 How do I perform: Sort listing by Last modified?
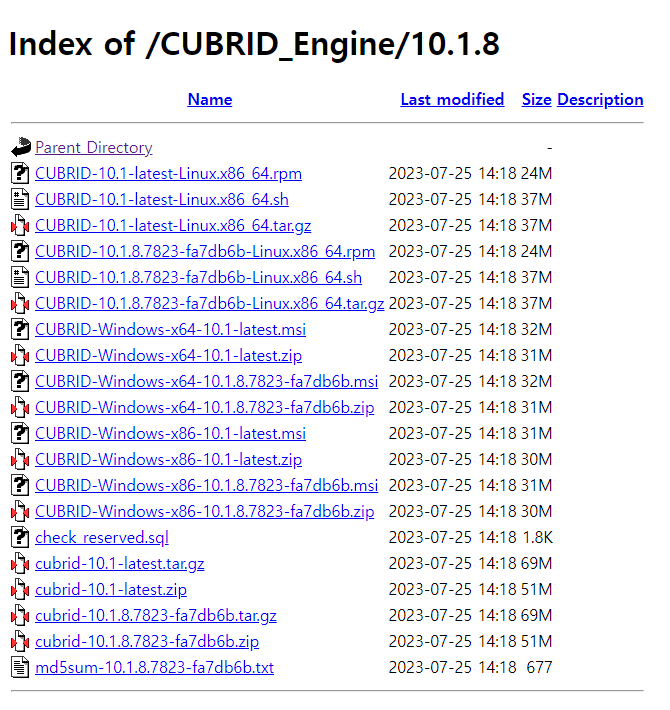pyautogui.click(x=452, y=99)
